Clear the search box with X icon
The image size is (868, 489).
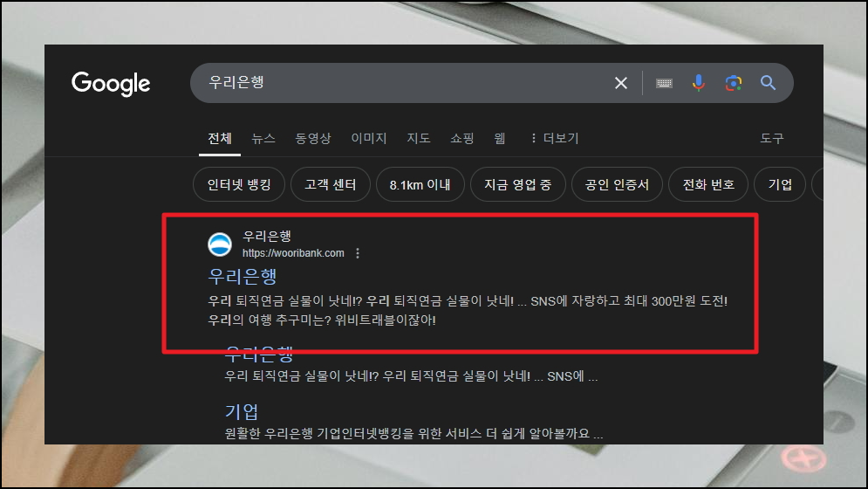[621, 83]
